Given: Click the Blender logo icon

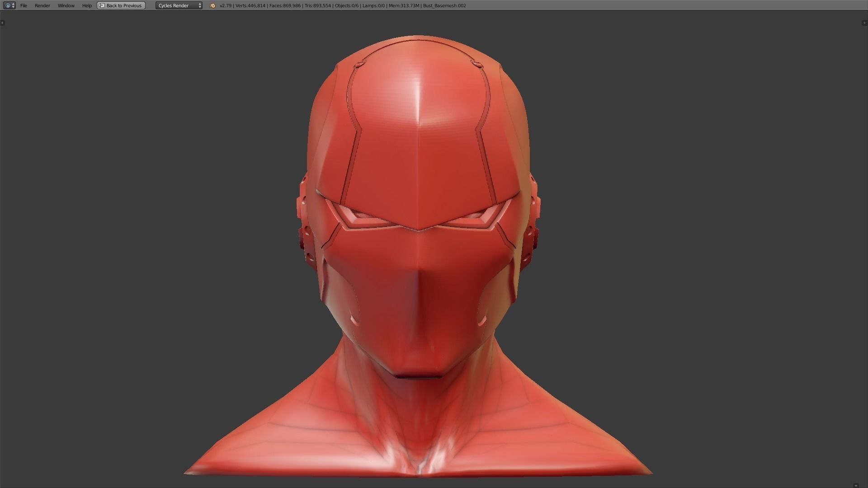Looking at the screenshot, I should coord(212,5).
